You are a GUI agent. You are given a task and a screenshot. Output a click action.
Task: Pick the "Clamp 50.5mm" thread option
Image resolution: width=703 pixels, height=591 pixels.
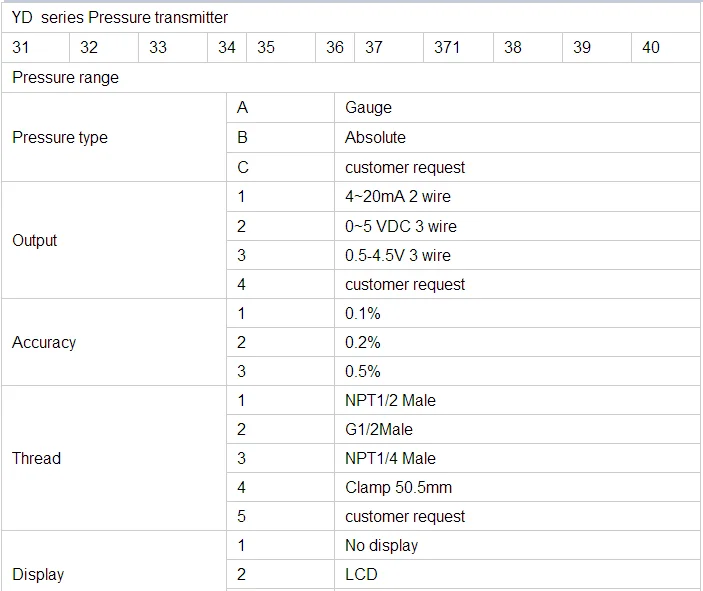399,487
